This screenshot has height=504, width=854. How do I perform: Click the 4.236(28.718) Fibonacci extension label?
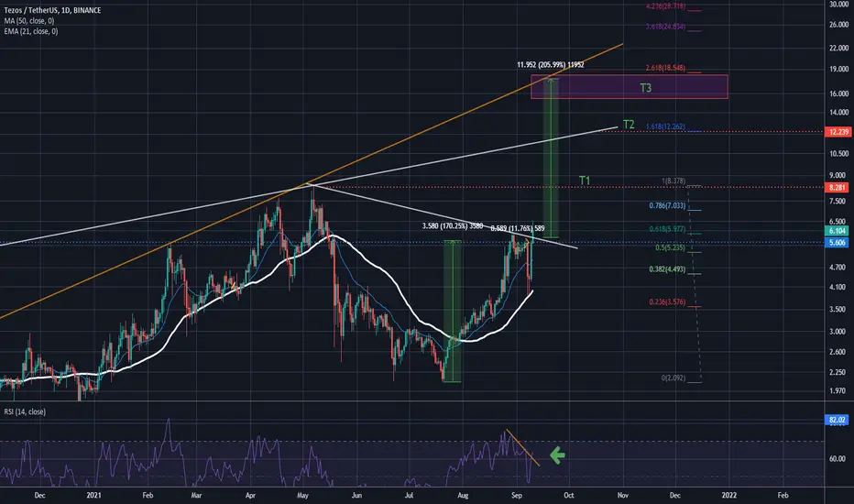(x=665, y=6)
